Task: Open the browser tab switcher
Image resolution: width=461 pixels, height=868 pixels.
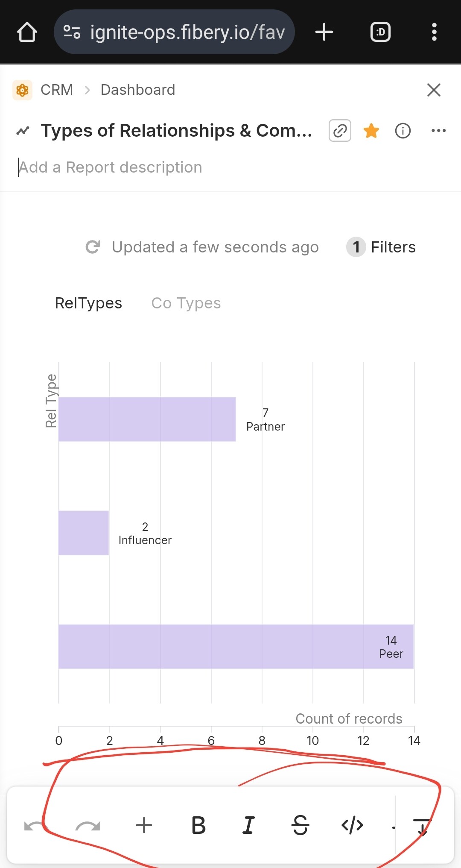Action: tap(380, 32)
